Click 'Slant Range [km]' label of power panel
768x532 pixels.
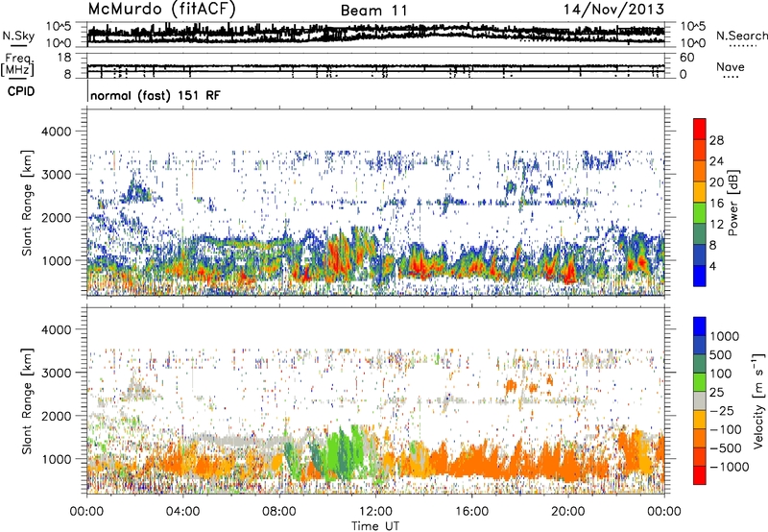[27, 203]
